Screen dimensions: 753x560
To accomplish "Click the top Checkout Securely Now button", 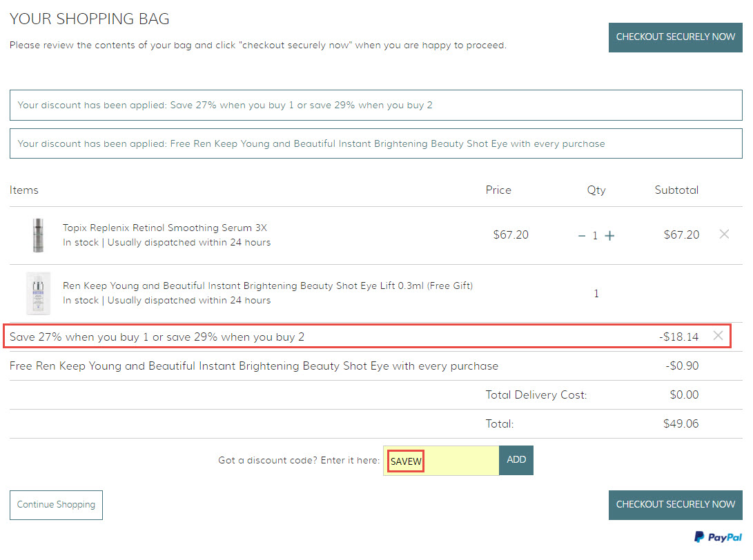I will tap(675, 37).
